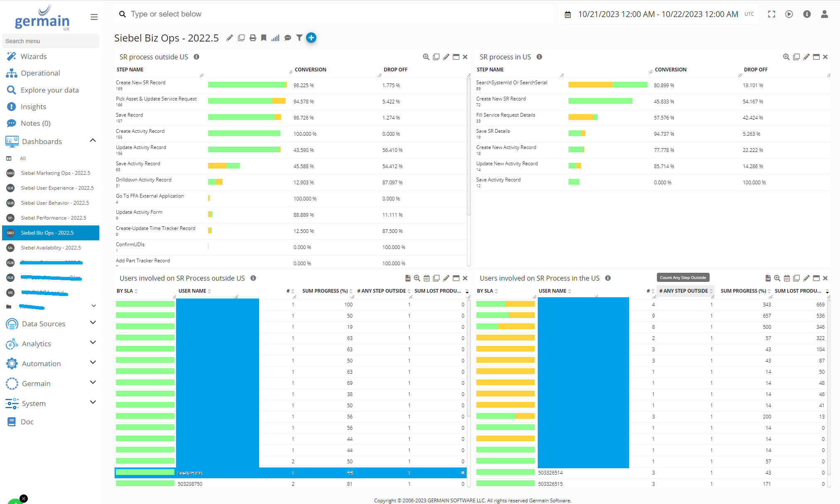This screenshot has height=504, width=840.
Task: Click the blue plus add button
Action: pyautogui.click(x=311, y=38)
